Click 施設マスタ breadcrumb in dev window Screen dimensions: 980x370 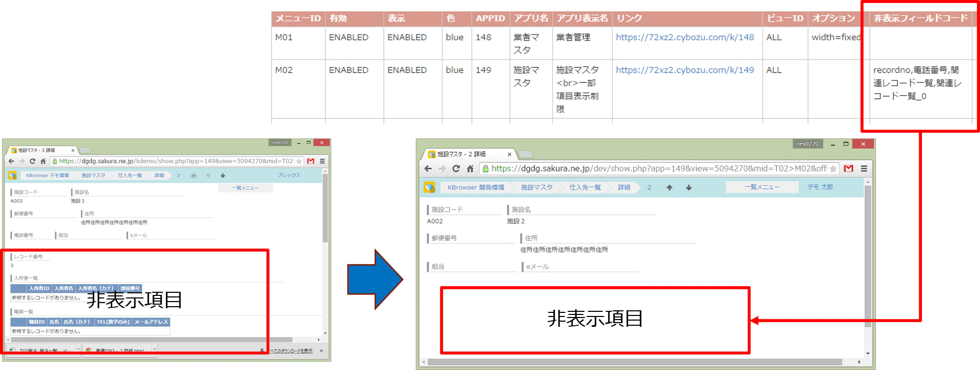pyautogui.click(x=536, y=187)
